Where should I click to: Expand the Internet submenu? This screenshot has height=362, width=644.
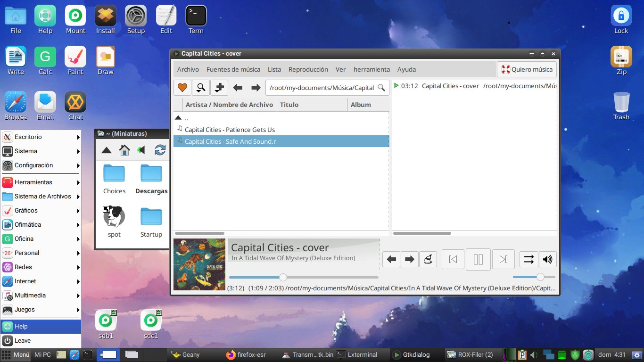[41, 281]
